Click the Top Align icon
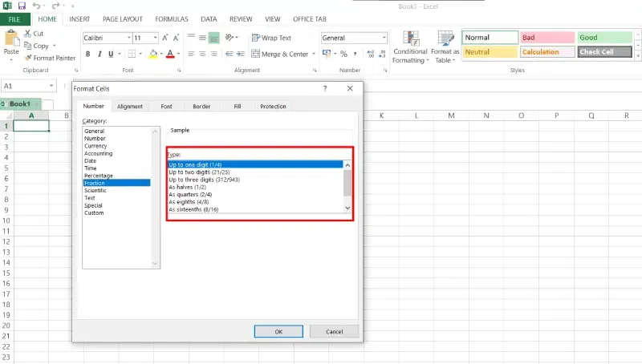Viewport: 642px width, 364px height. [x=191, y=38]
